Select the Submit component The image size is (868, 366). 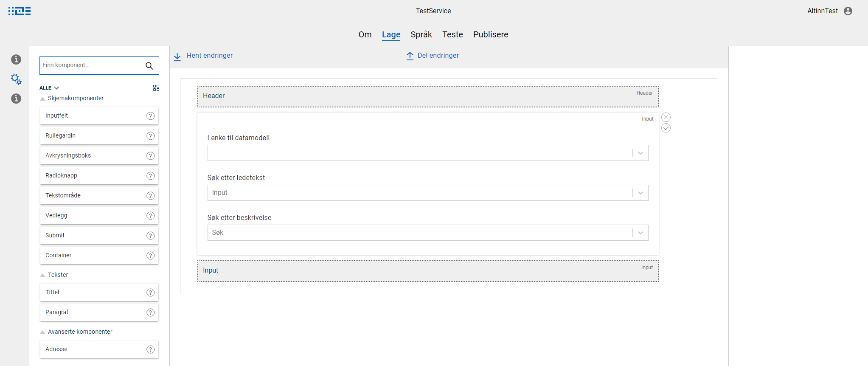(x=99, y=236)
